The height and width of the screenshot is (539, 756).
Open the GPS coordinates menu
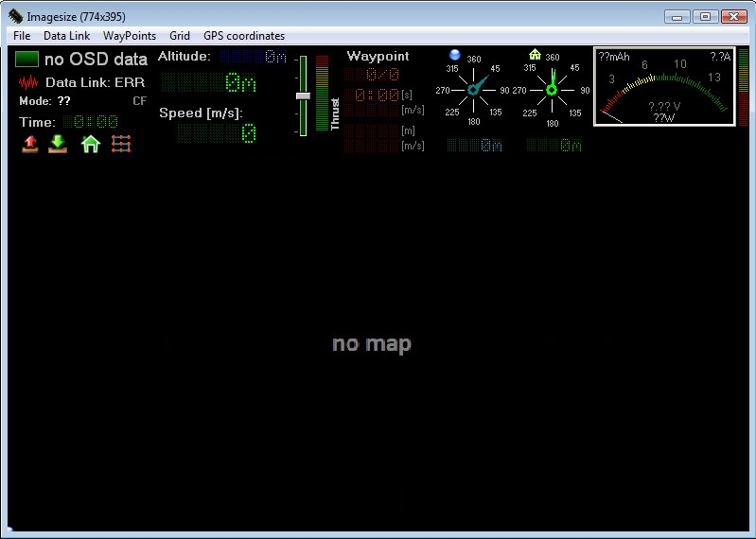(x=244, y=36)
